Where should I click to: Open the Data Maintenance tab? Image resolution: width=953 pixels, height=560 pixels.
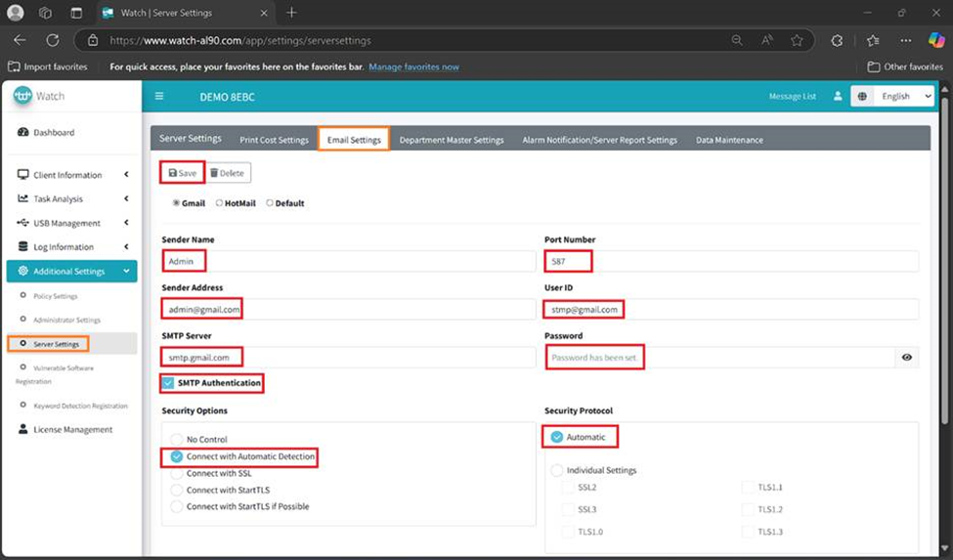(x=729, y=140)
